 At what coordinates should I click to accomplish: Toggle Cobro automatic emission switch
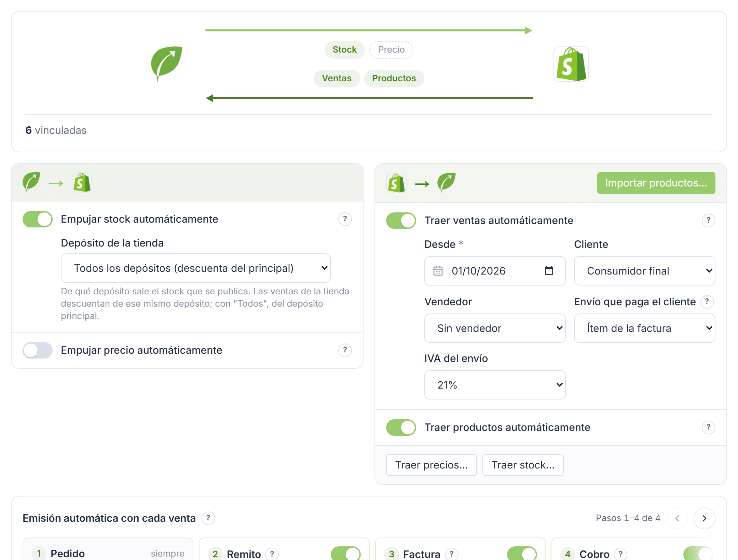coord(698,553)
